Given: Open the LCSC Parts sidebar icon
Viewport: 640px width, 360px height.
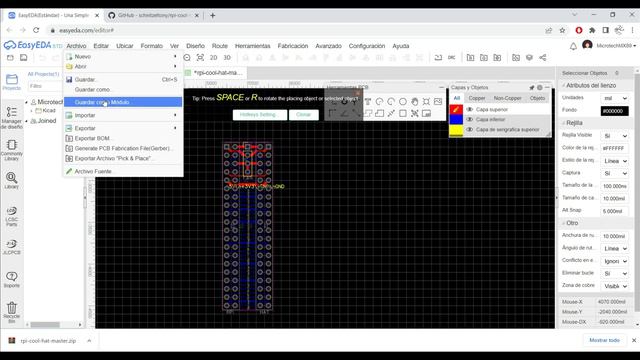Looking at the screenshot, I should [11, 216].
